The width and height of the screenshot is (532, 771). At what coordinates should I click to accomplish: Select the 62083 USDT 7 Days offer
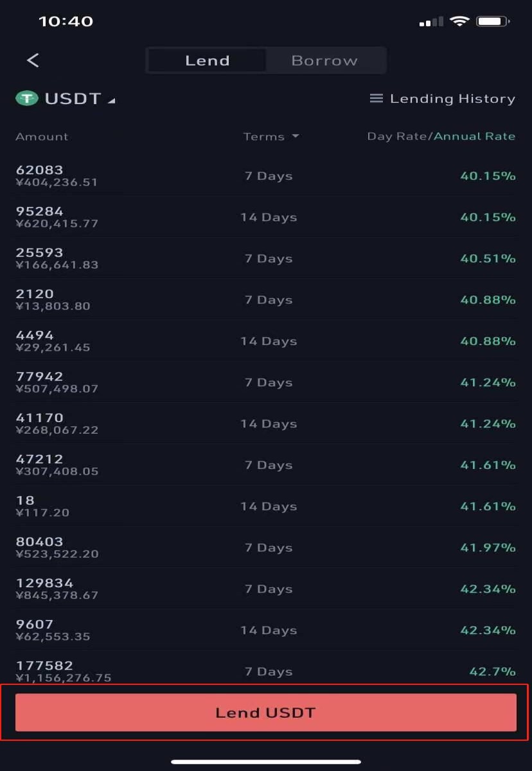tap(266, 175)
